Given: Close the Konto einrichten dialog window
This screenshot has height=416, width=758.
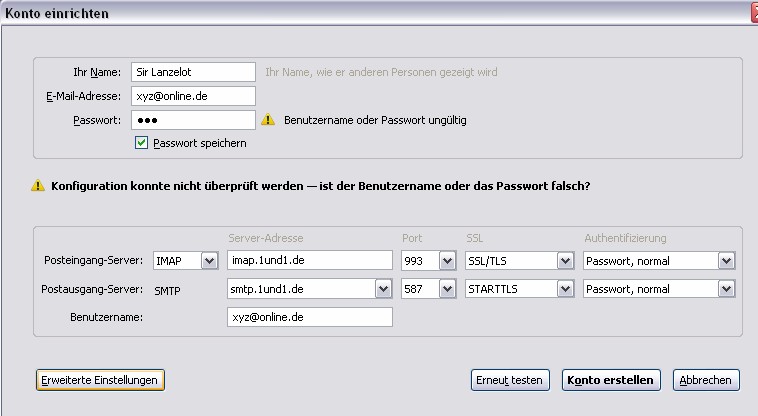Looking at the screenshot, I should [x=753, y=14].
